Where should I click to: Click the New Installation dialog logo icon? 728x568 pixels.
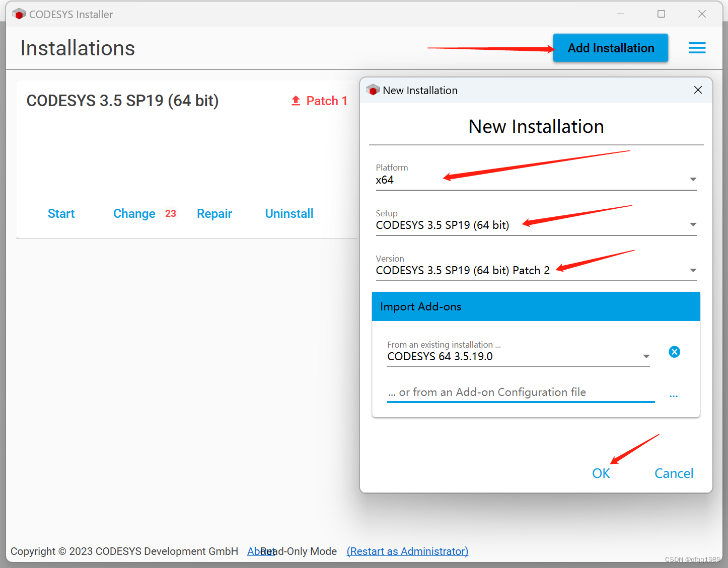coord(373,90)
